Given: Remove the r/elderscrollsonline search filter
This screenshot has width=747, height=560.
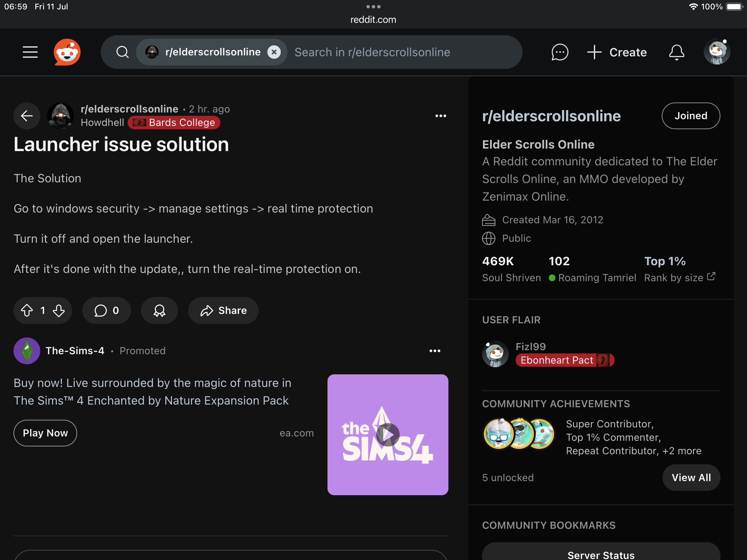Looking at the screenshot, I should pyautogui.click(x=274, y=52).
